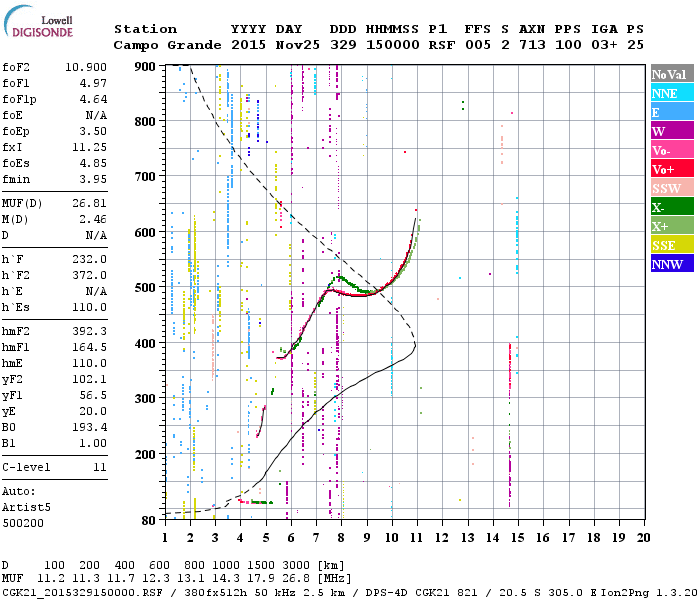The height and width of the screenshot is (600, 700).
Task: Click the Campo Grande station name
Action: point(167,45)
